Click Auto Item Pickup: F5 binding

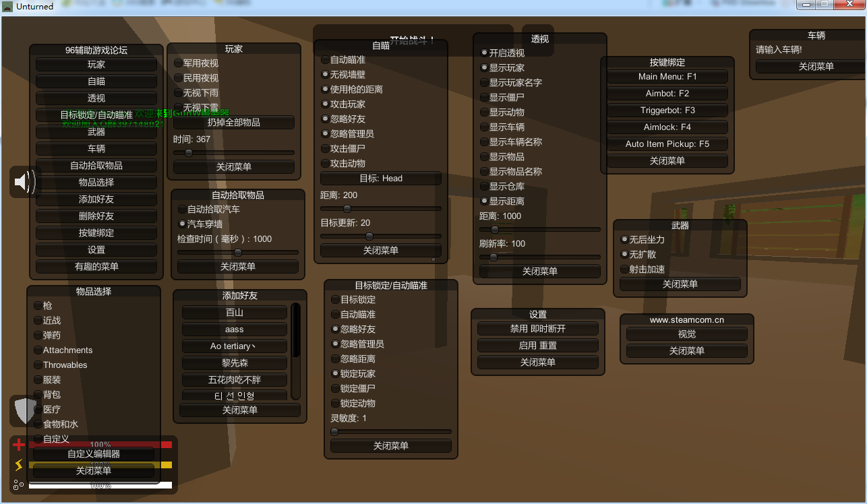(667, 144)
